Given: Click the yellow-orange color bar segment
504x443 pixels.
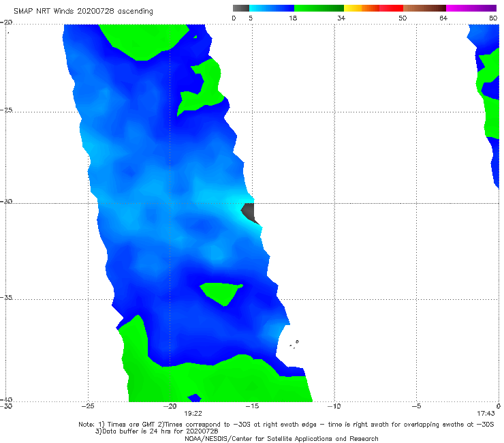Looking at the screenshot, I should click(x=362, y=8).
